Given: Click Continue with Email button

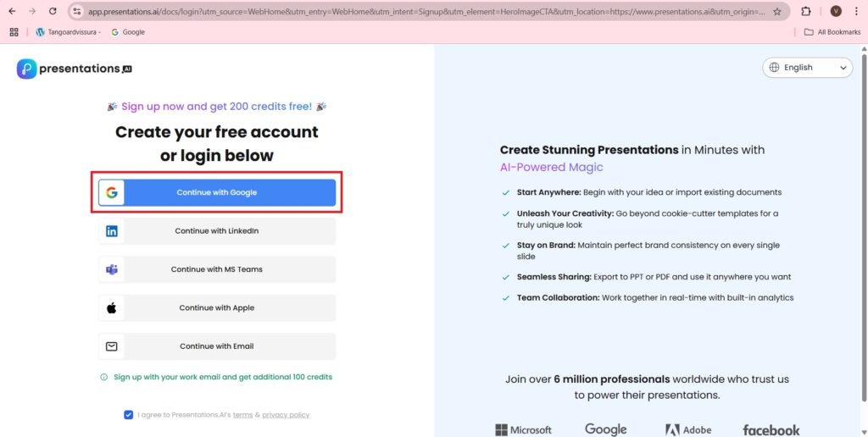Looking at the screenshot, I should click(217, 346).
